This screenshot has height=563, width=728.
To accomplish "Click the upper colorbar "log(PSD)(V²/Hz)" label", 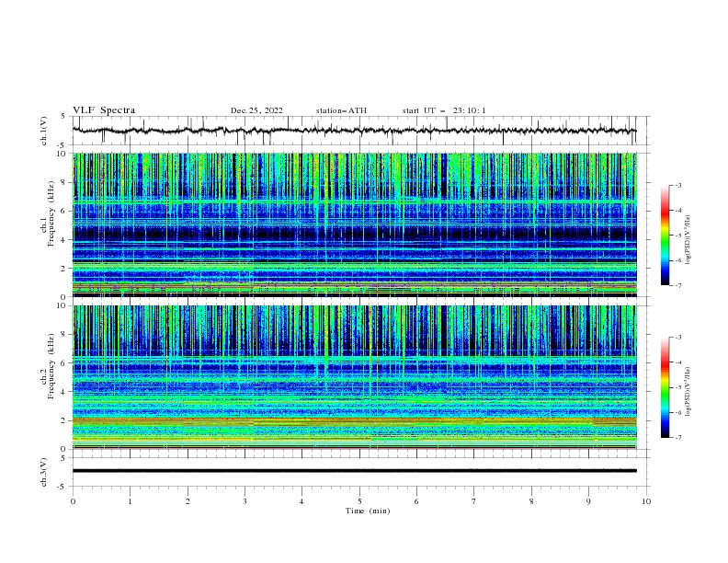I will click(688, 240).
